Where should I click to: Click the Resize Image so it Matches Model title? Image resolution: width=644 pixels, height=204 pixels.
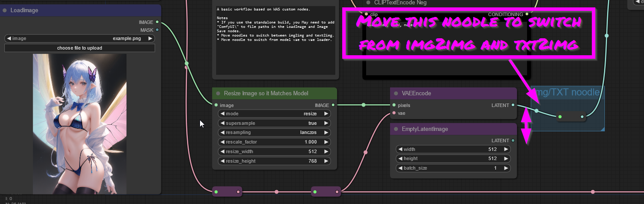coord(266,93)
